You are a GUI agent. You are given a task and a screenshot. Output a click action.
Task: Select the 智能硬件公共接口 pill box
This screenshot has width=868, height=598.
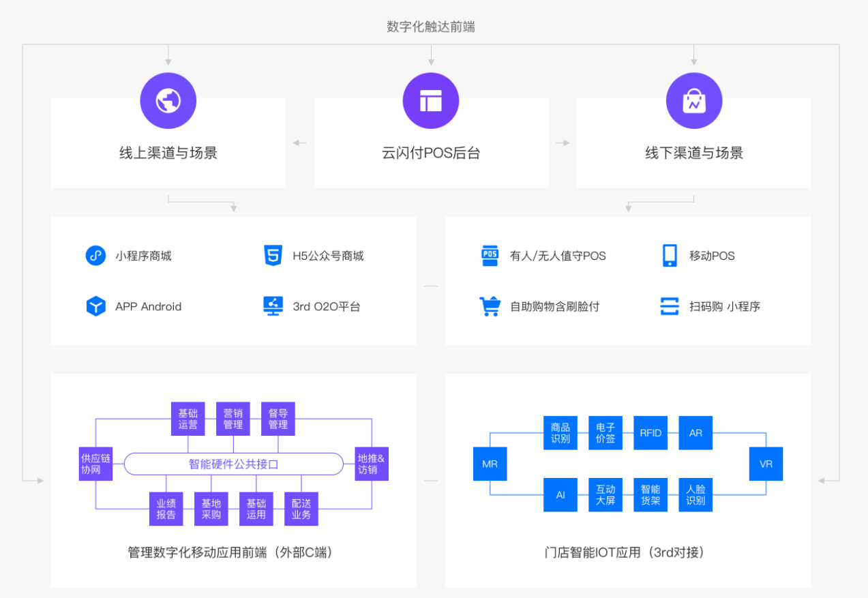tap(233, 464)
